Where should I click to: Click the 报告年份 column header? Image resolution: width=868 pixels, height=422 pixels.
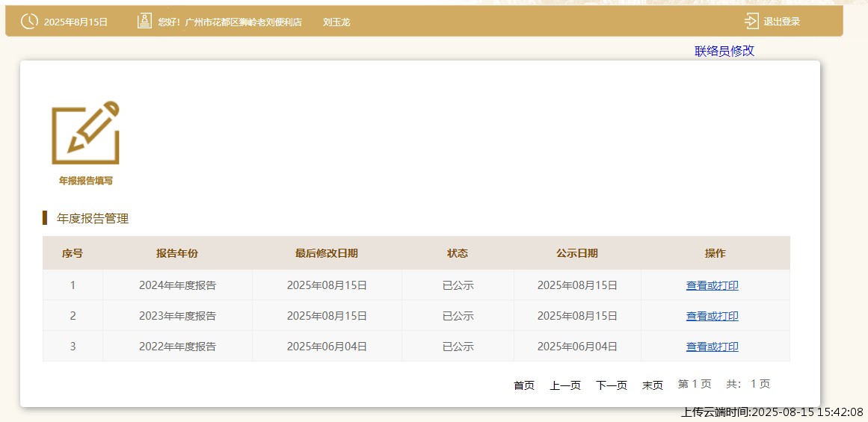click(x=177, y=253)
